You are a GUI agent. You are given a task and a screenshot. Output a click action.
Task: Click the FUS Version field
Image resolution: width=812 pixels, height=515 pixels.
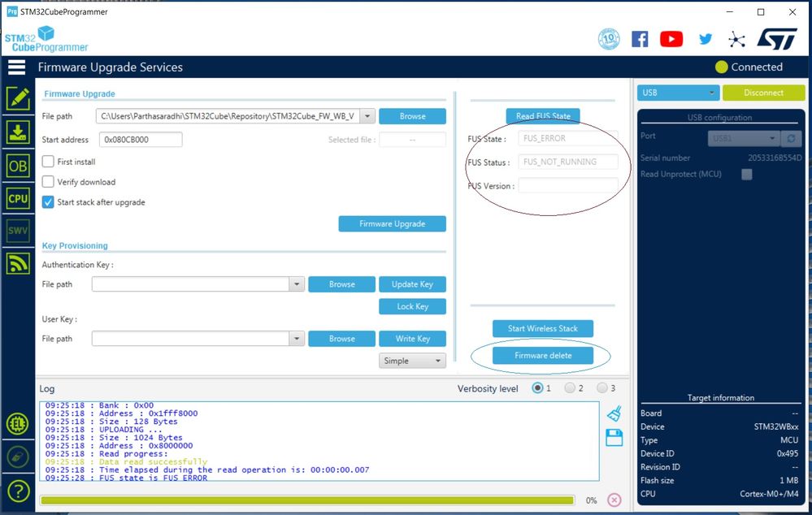tap(568, 185)
